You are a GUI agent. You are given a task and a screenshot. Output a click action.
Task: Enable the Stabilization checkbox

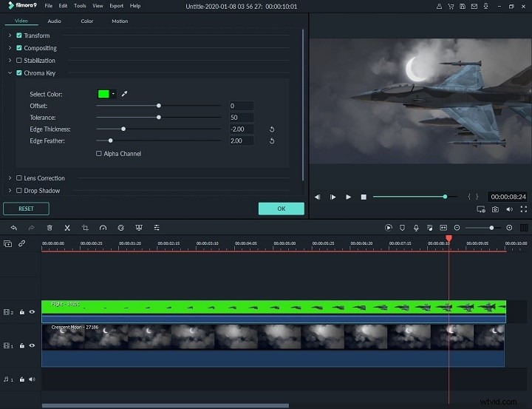tap(19, 60)
